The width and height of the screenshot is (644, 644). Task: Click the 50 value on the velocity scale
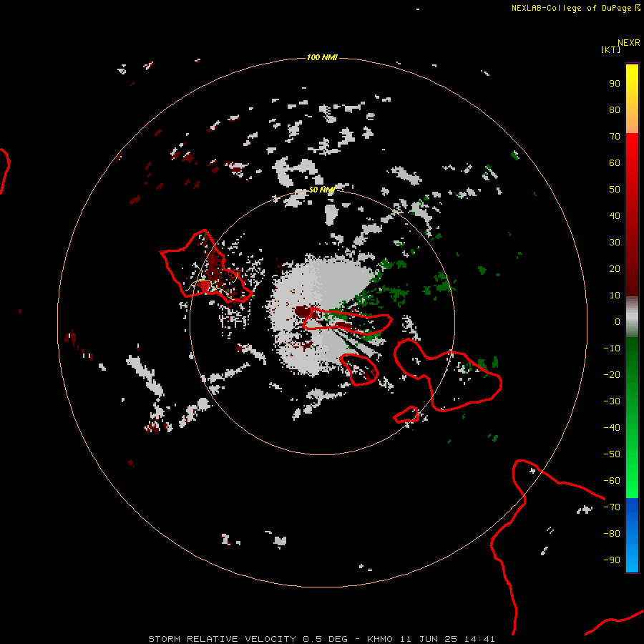click(x=615, y=190)
